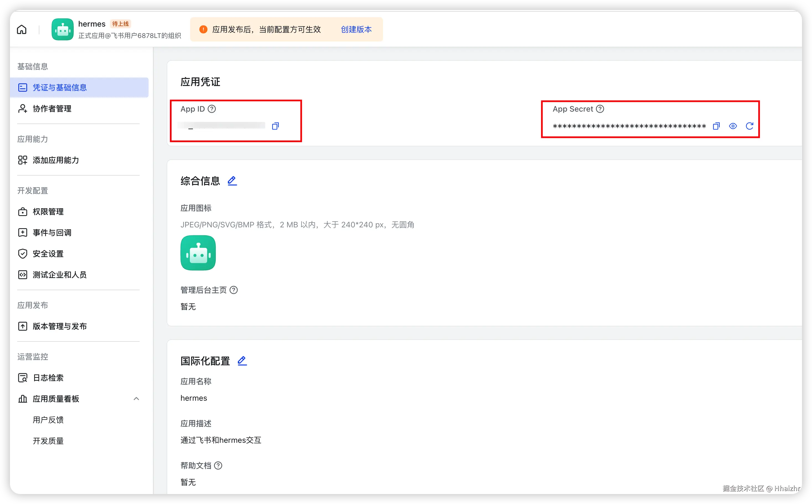Switch to 协作者管理

pos(52,109)
